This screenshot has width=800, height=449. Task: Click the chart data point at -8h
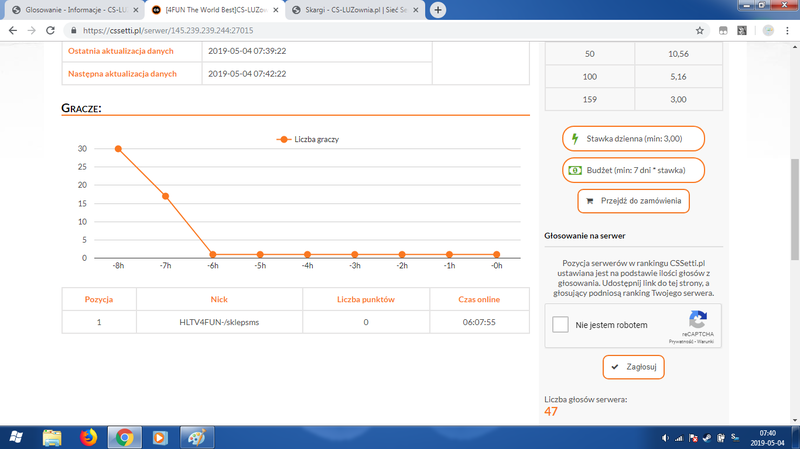(118, 149)
